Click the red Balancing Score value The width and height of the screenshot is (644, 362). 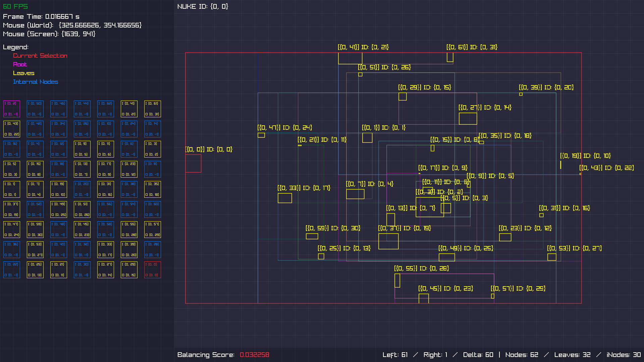click(255, 355)
